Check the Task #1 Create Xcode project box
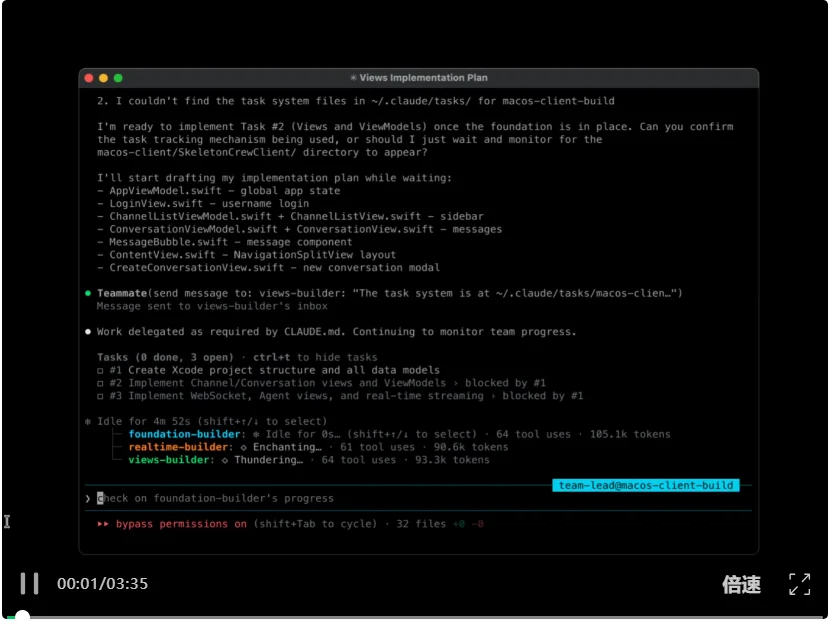 tap(101, 370)
